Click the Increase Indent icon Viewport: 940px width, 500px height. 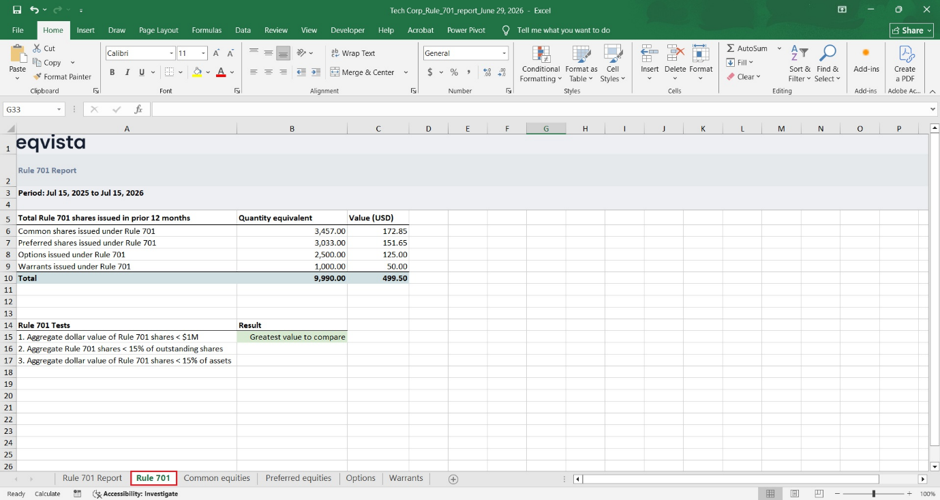[x=316, y=72]
